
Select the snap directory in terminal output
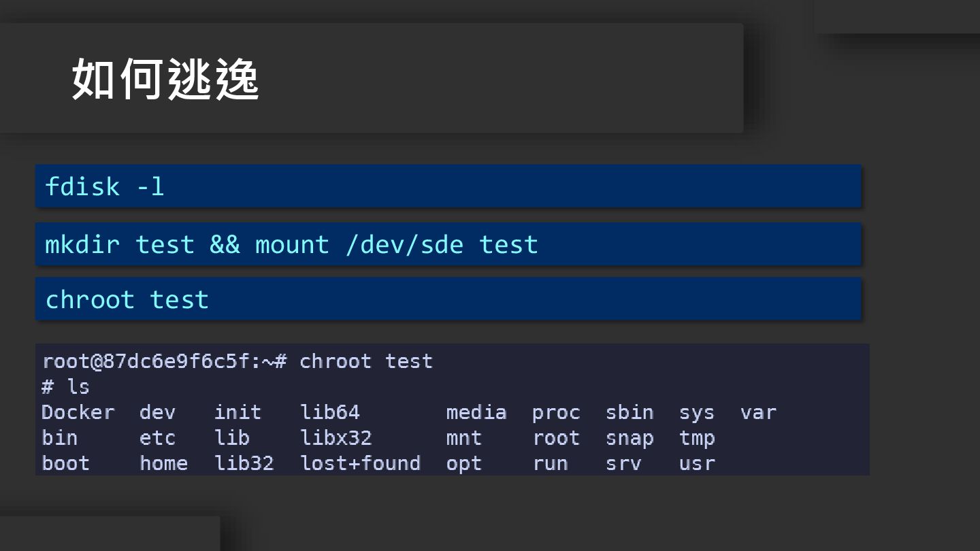(630, 437)
